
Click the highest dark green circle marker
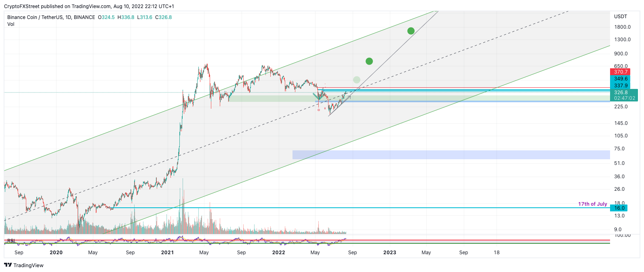click(411, 31)
